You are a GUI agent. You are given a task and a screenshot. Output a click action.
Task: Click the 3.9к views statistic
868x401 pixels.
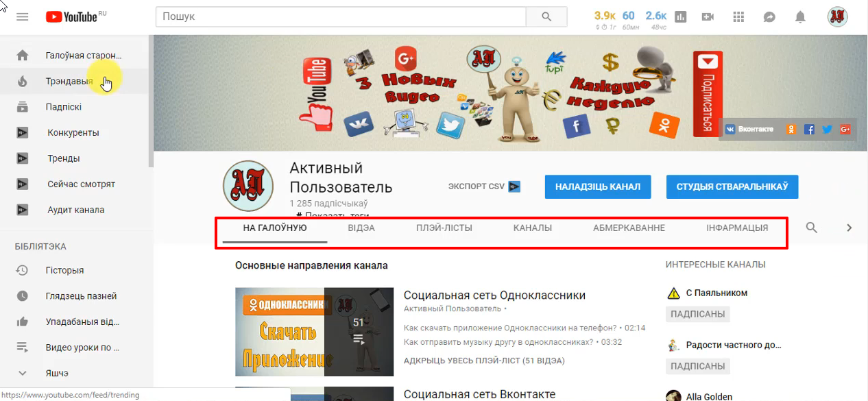pos(605,15)
